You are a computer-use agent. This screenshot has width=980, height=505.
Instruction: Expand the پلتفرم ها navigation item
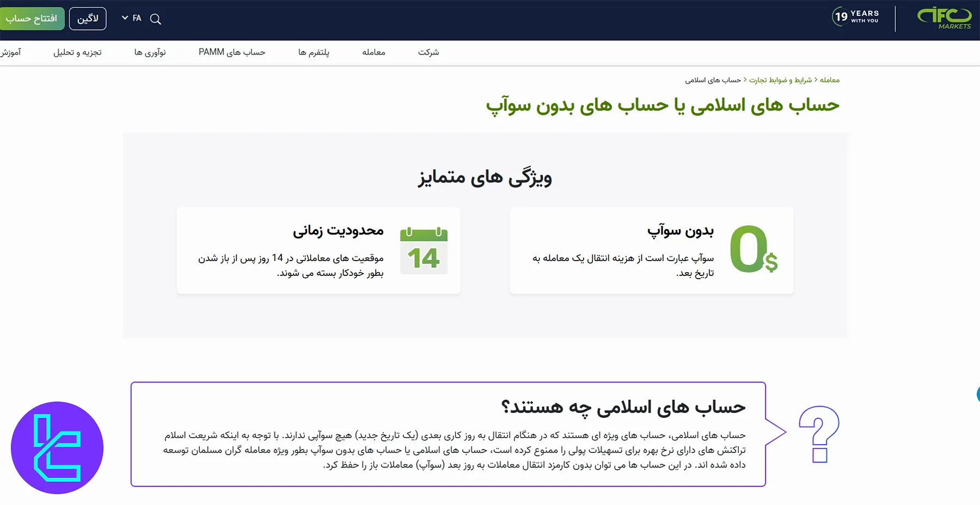(315, 52)
